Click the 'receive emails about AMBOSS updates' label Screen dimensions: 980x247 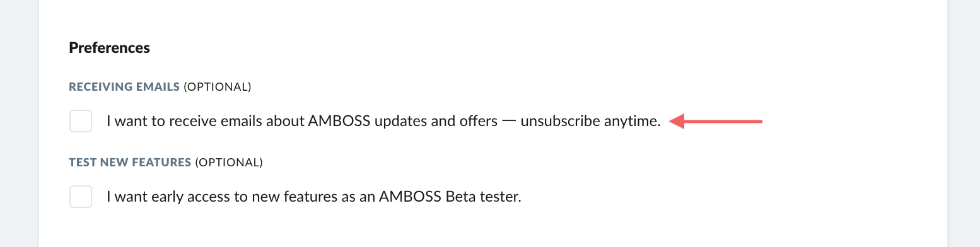383,121
